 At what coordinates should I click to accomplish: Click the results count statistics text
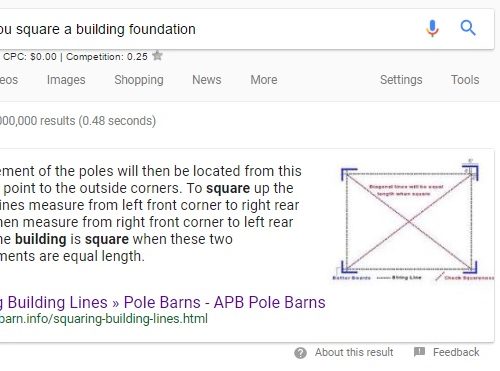click(x=77, y=121)
